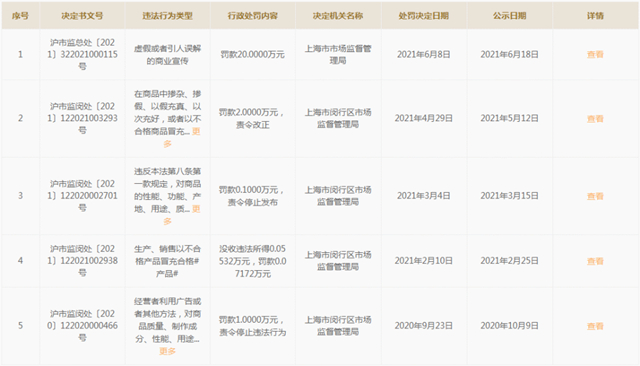Click the 决定书文号 column header
This screenshot has width=640, height=366.
[82, 16]
